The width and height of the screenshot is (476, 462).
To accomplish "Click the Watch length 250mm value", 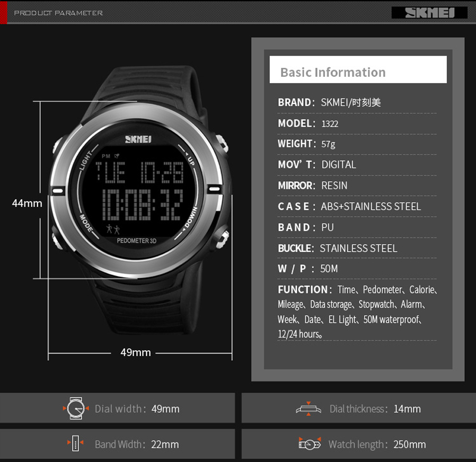I will pyautogui.click(x=410, y=445).
